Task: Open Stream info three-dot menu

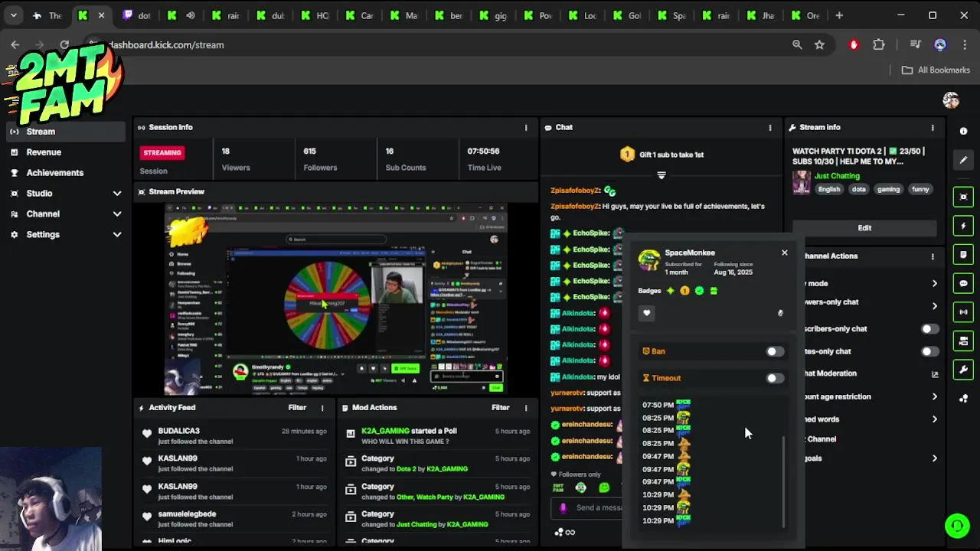Action: click(x=933, y=128)
